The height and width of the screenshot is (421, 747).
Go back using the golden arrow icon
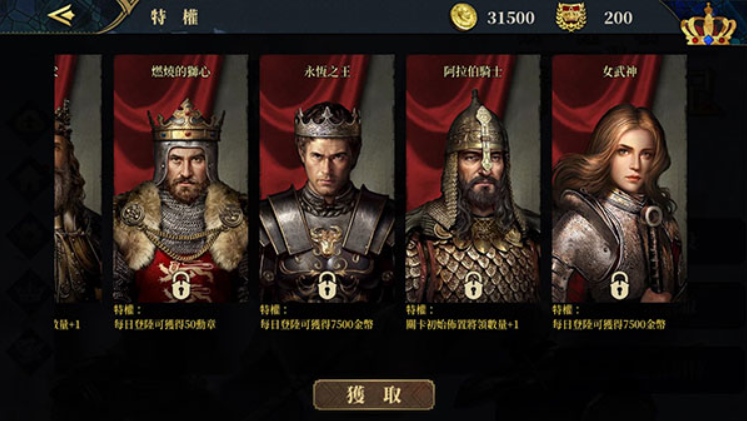tap(61, 15)
